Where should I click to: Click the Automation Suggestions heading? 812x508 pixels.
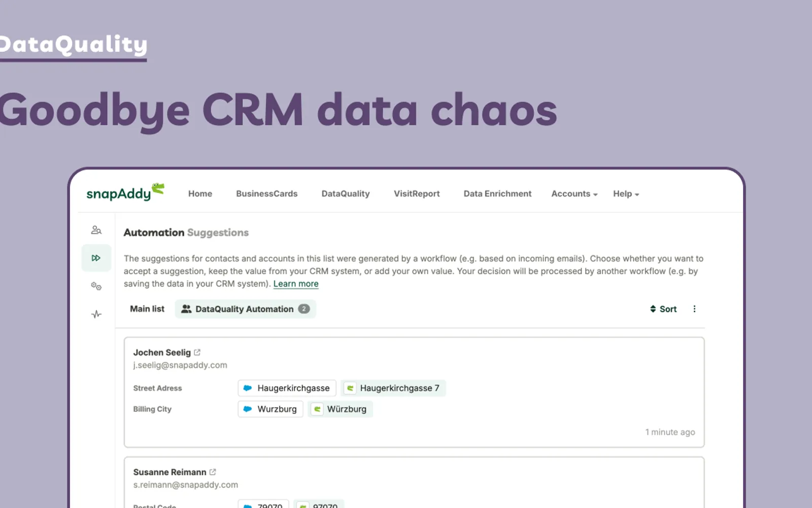186,232
